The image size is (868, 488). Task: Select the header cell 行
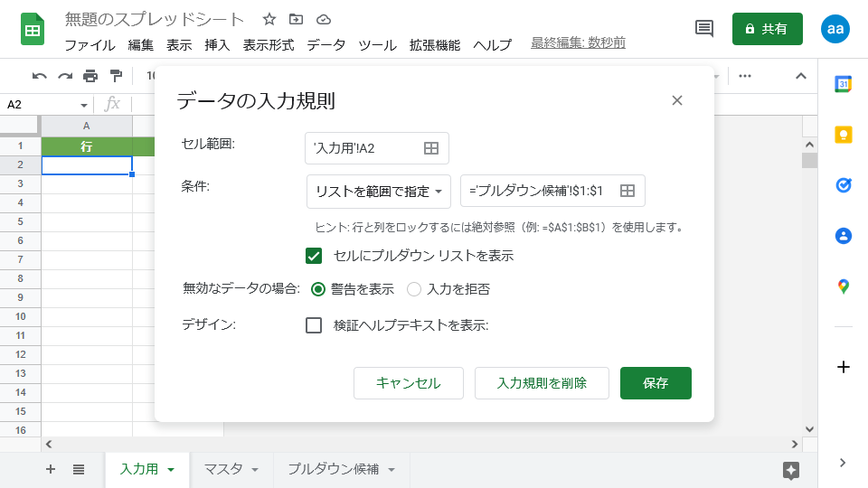[x=87, y=146]
